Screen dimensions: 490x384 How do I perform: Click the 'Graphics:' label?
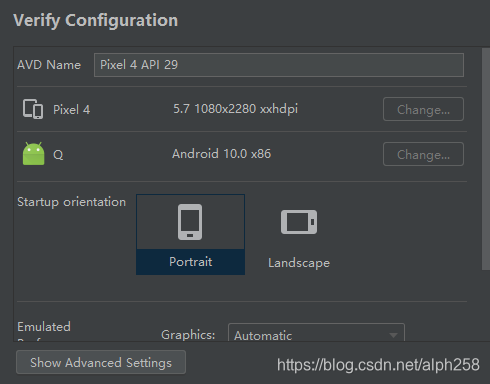tap(188, 335)
